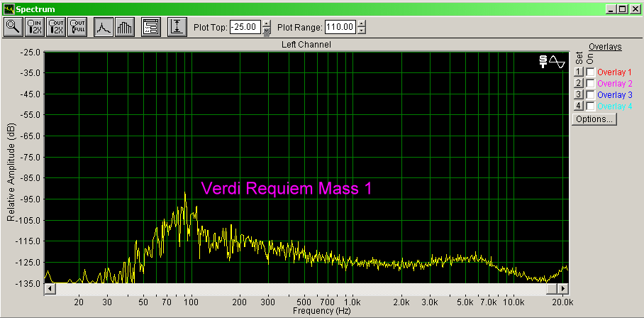Set overlay 1 with the 1 button

click(x=579, y=72)
